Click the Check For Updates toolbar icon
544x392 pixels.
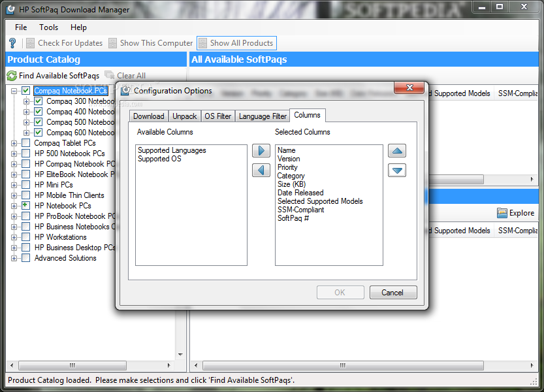tap(31, 43)
